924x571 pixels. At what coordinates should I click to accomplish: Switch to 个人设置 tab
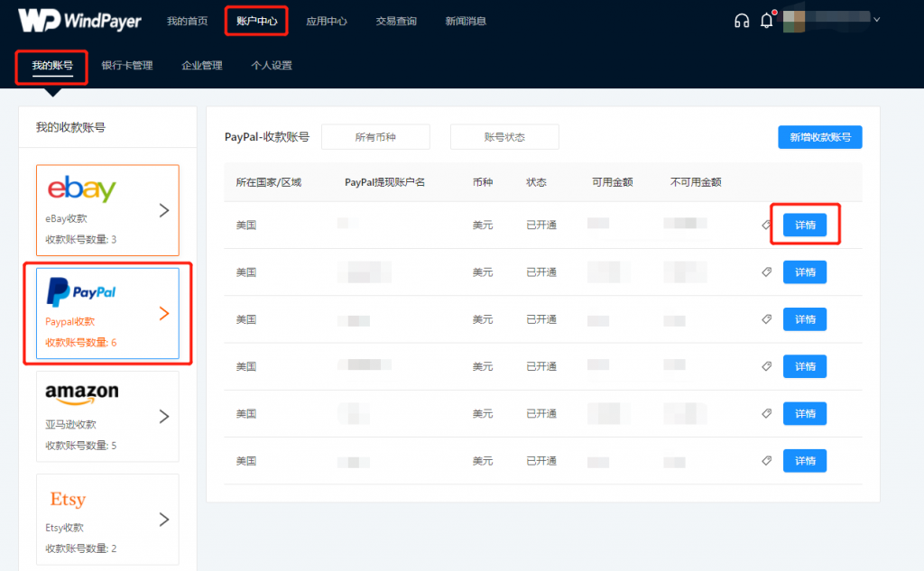coord(272,66)
